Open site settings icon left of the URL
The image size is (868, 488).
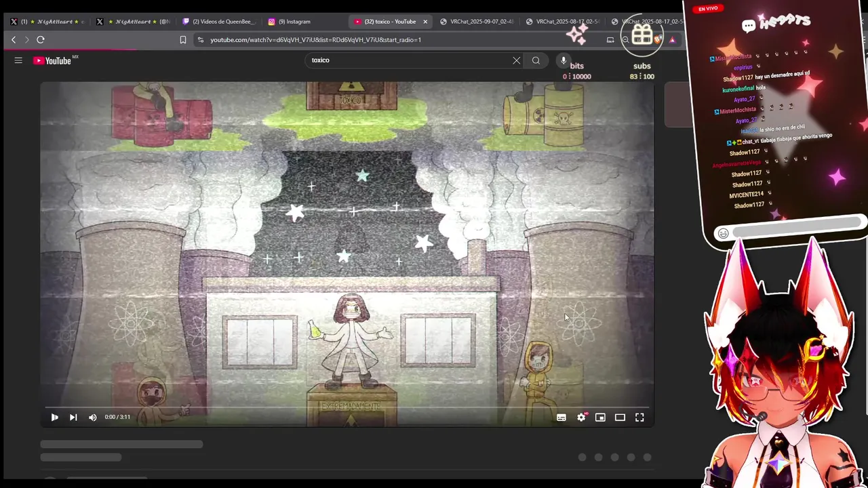coord(200,40)
